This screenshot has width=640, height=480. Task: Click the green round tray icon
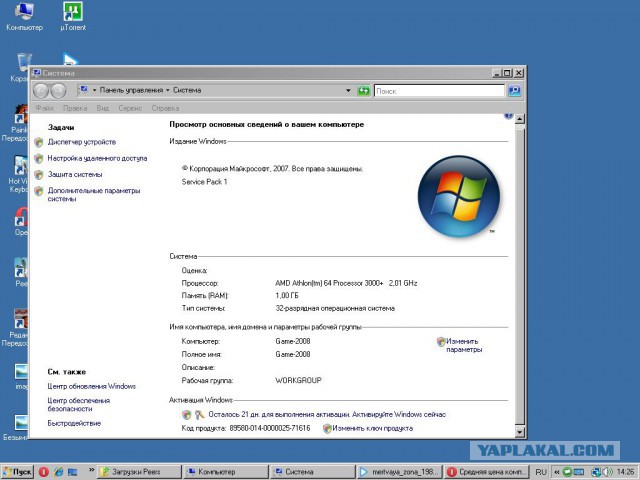567,472
